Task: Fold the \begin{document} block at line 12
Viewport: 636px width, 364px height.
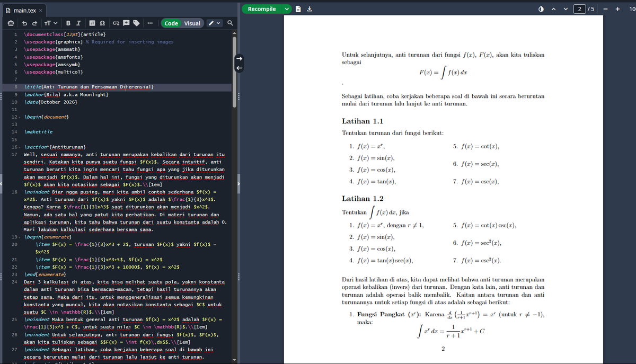Action: pos(20,117)
